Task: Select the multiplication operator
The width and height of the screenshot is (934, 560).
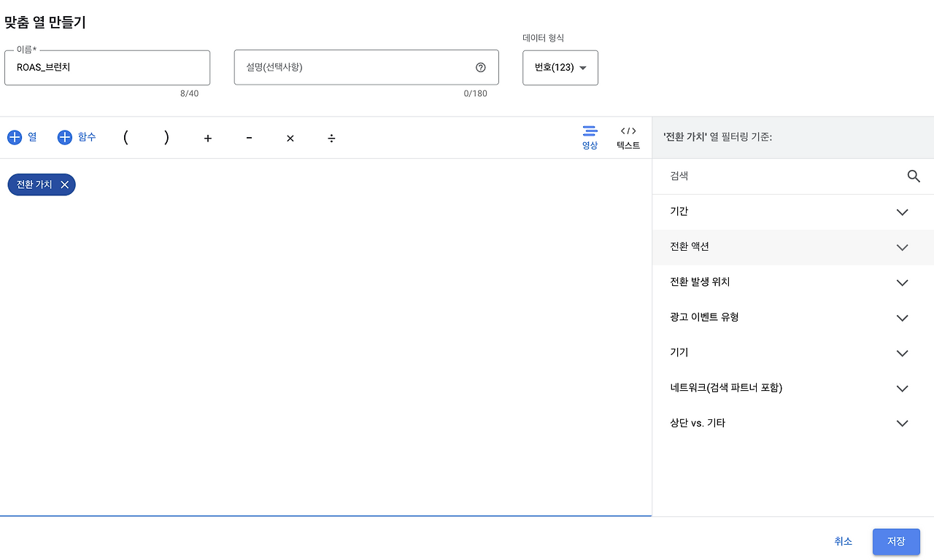Action: click(290, 138)
